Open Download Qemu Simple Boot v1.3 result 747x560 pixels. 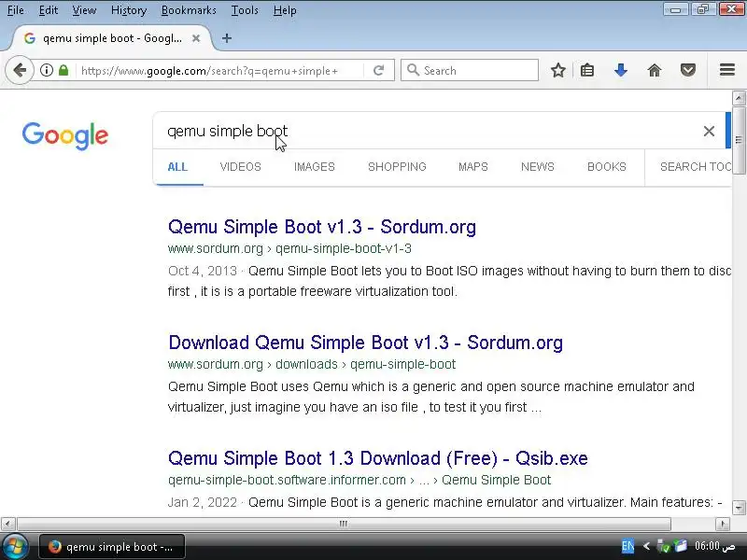365,343
